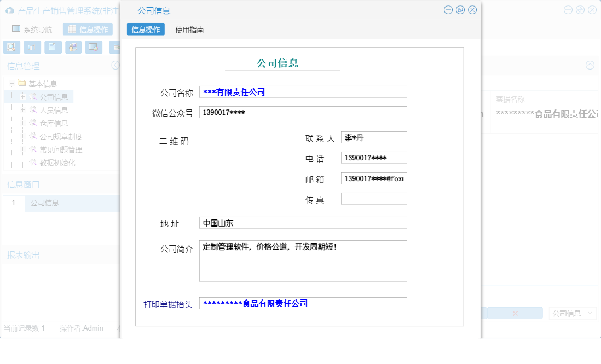Click the red X cancel button

514,313
